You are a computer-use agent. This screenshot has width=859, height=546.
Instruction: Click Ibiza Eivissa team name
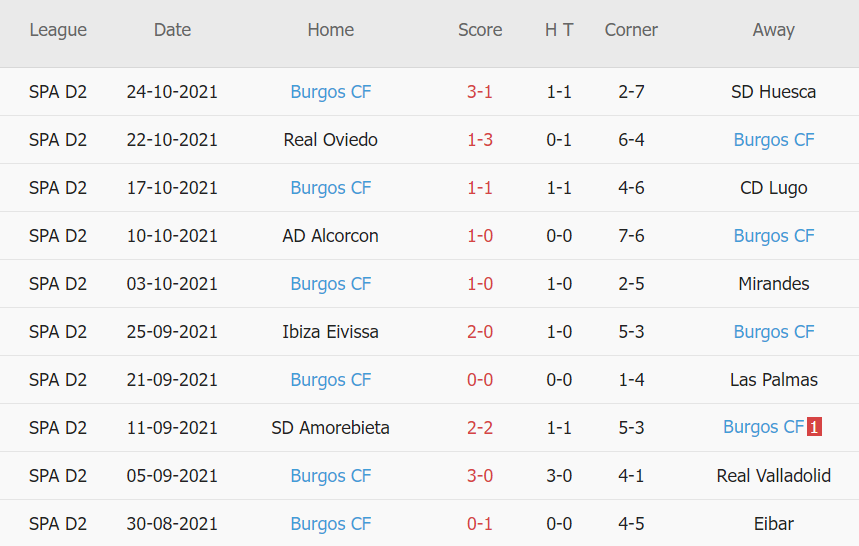pos(331,332)
